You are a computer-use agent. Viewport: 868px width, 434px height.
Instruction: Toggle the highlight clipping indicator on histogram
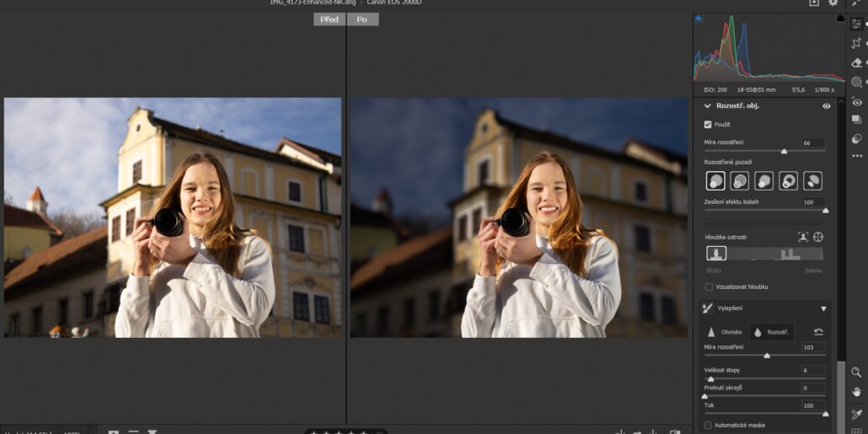[x=840, y=19]
